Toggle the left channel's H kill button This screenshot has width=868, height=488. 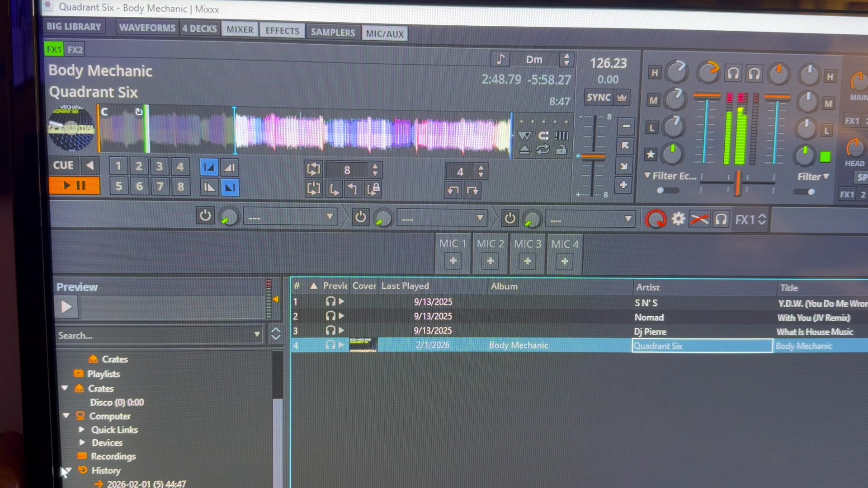point(654,73)
